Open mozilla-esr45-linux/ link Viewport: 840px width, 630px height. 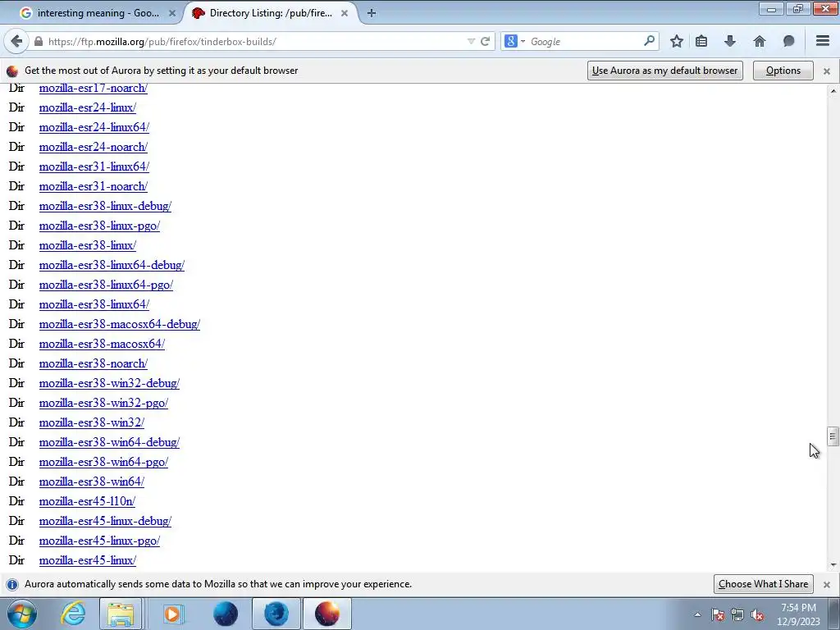pos(87,560)
